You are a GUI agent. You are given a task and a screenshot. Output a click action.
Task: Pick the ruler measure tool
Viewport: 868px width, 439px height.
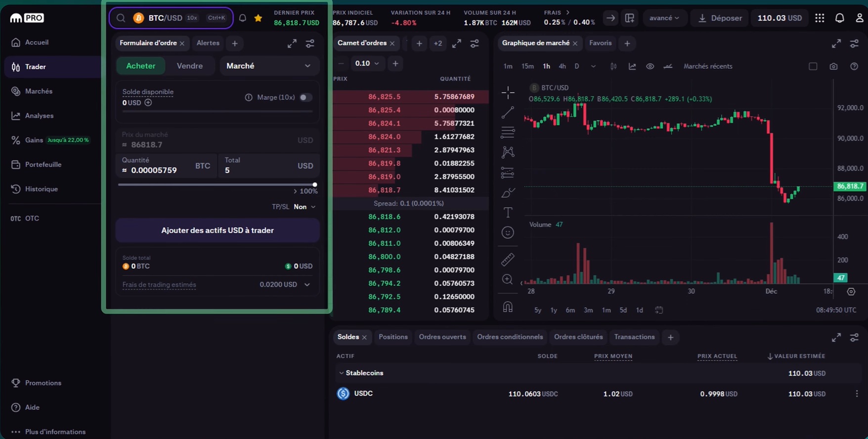click(508, 259)
